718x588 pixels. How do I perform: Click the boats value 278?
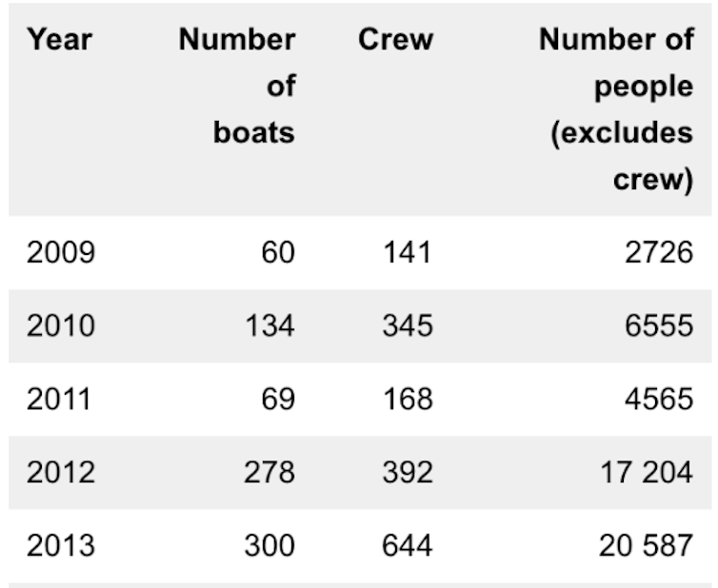[x=269, y=472]
